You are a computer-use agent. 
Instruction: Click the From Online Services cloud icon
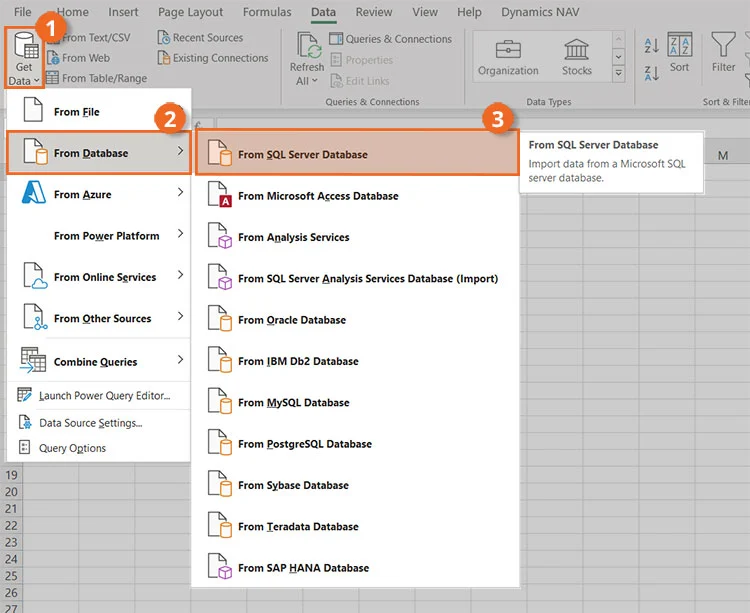[35, 276]
